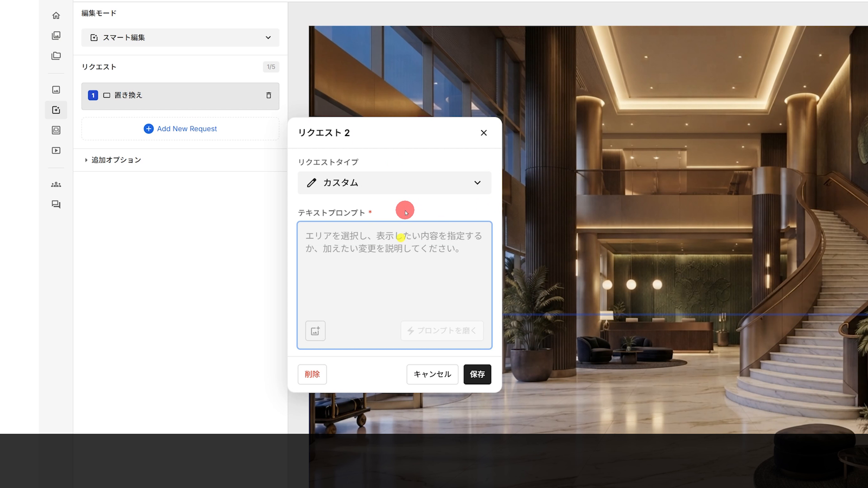
Task: Close the リクエスト 2 dialog
Action: point(484,133)
